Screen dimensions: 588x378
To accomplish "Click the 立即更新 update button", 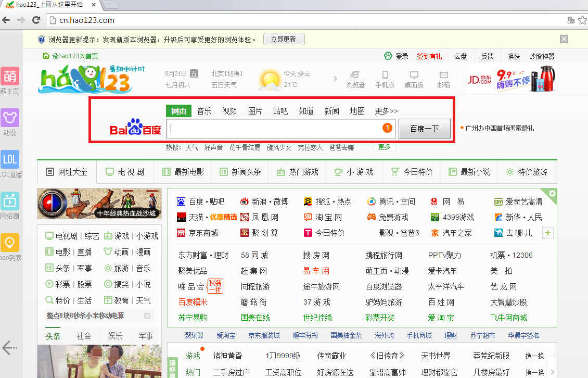I will pos(284,39).
